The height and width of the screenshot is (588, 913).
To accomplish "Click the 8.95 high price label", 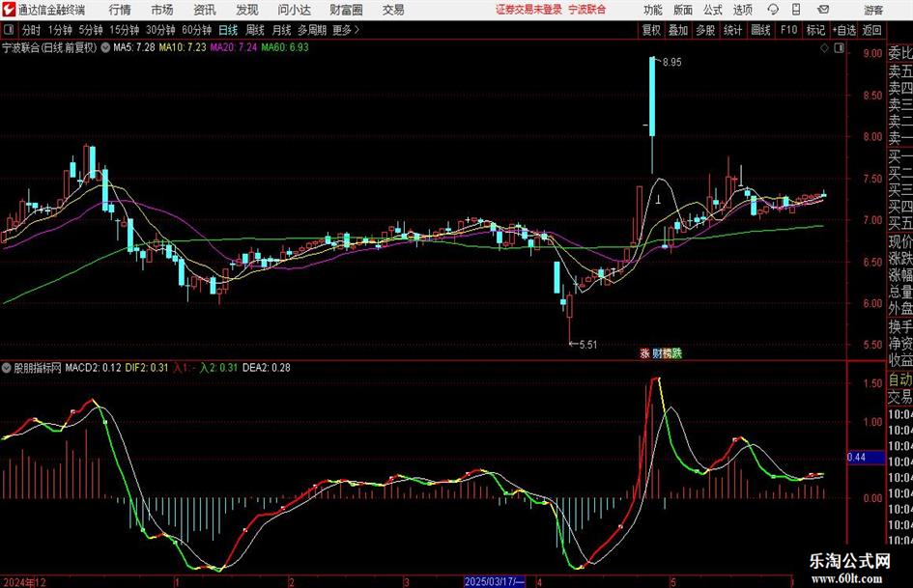I will pyautogui.click(x=671, y=62).
